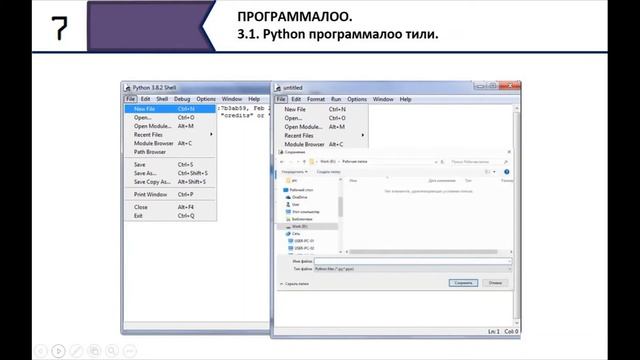Click the search box in Save dialog
The image size is (640, 360).
pyautogui.click(x=479, y=162)
